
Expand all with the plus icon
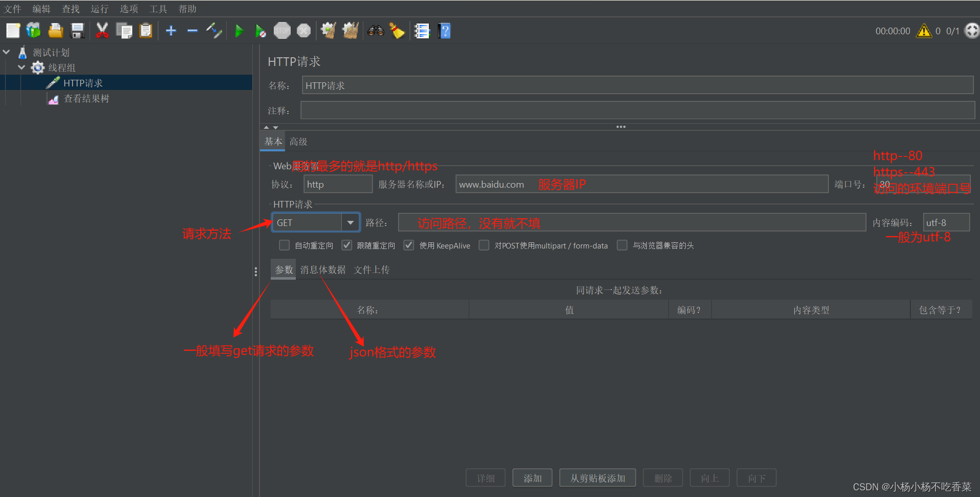[171, 31]
